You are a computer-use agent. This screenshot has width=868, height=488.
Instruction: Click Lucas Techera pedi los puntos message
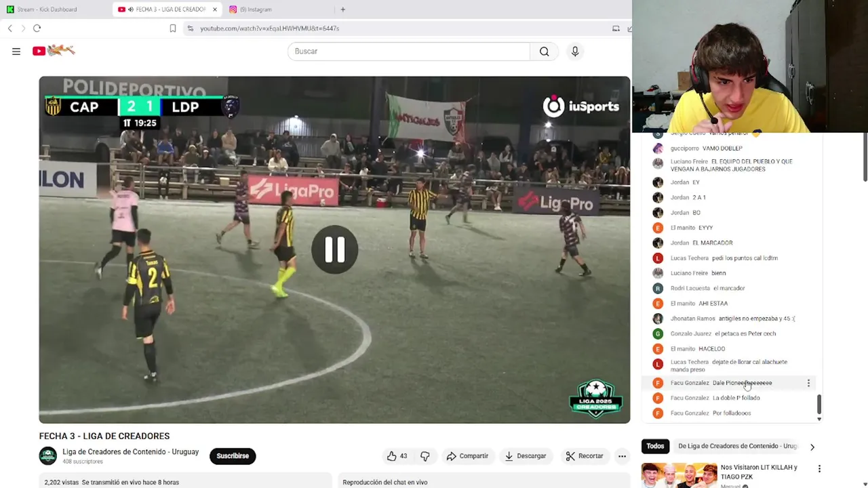[x=724, y=258]
